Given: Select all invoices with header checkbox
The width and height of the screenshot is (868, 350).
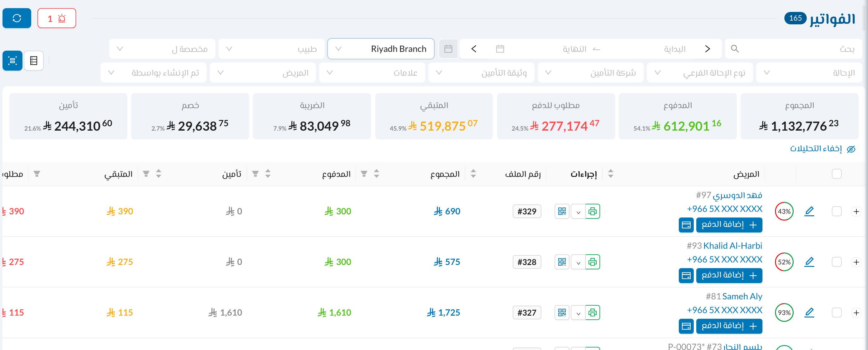Looking at the screenshot, I should click(837, 174).
